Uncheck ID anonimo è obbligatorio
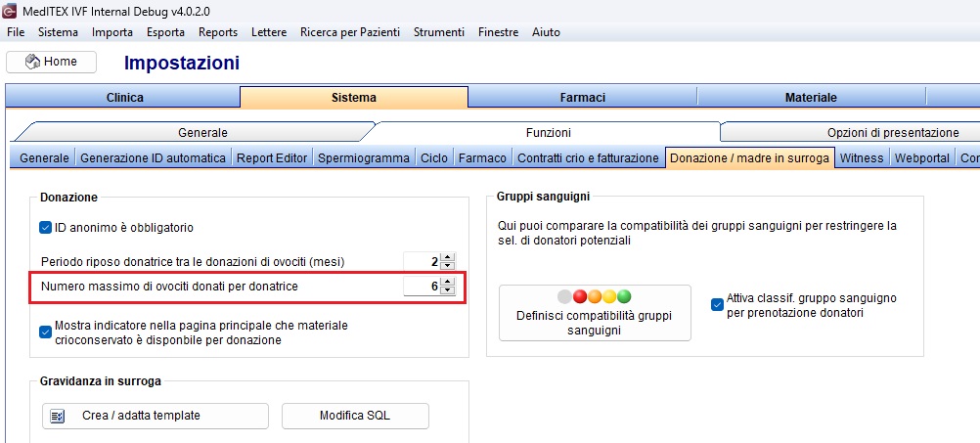980x443 pixels. click(x=45, y=228)
